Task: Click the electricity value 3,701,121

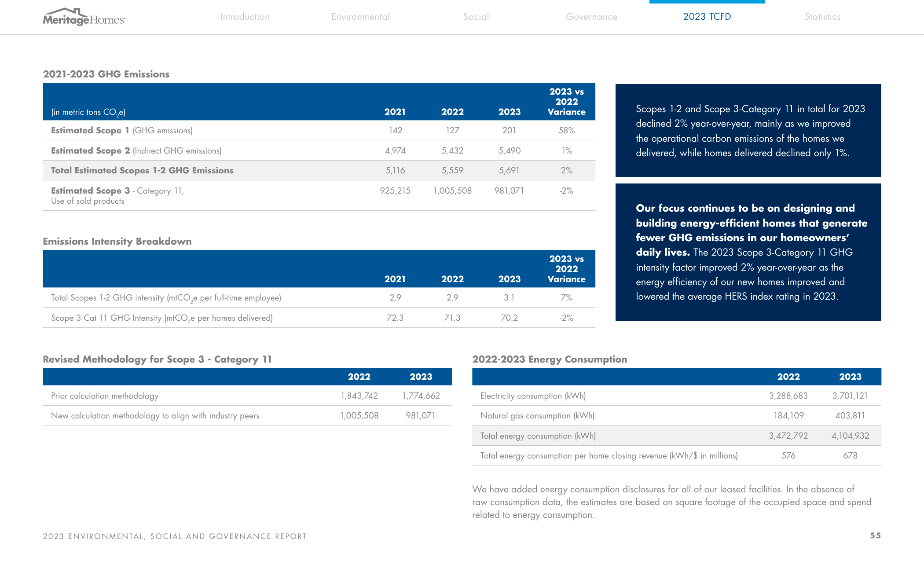Action: [x=850, y=396]
